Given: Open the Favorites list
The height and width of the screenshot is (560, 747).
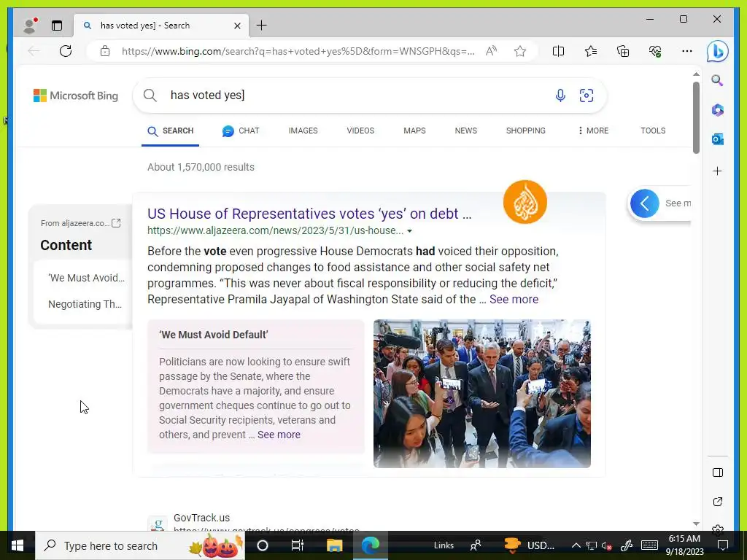Looking at the screenshot, I should coord(591,51).
